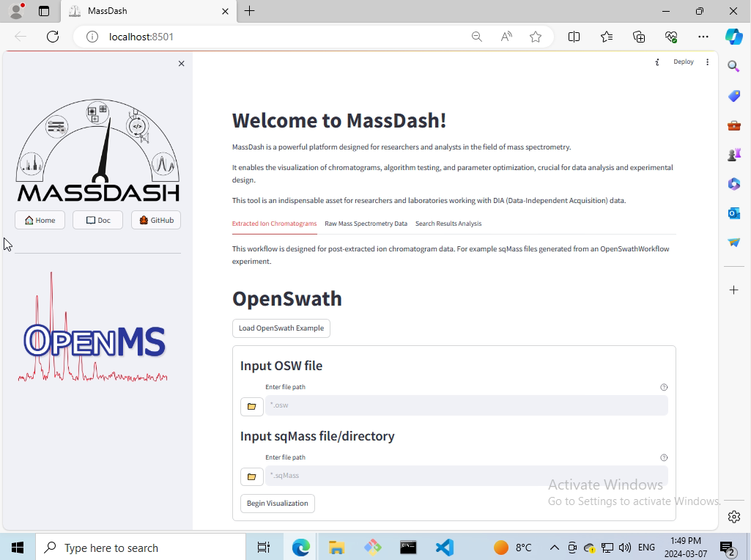This screenshot has width=751, height=560.
Task: Open the Windows Start menu
Action: click(18, 547)
